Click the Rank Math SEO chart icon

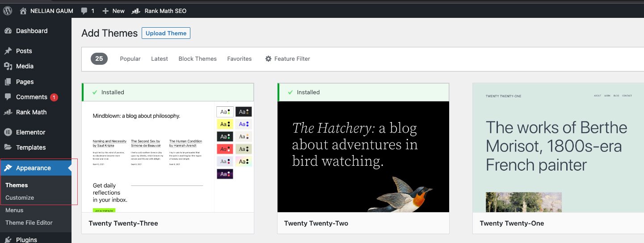tap(136, 11)
